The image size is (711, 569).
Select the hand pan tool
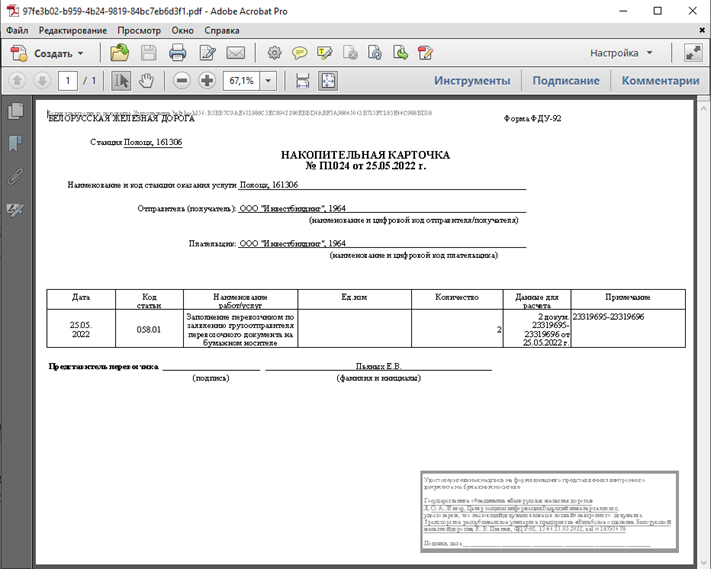(146, 81)
